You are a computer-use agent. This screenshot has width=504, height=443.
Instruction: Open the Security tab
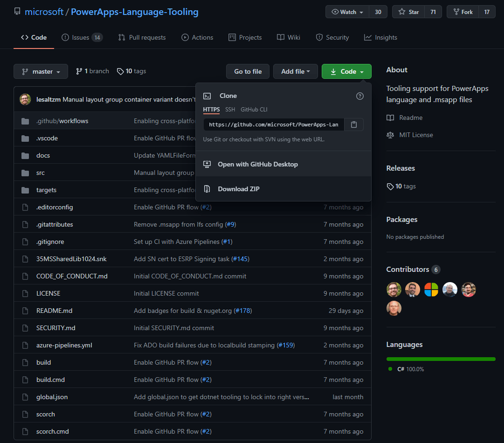pos(332,38)
